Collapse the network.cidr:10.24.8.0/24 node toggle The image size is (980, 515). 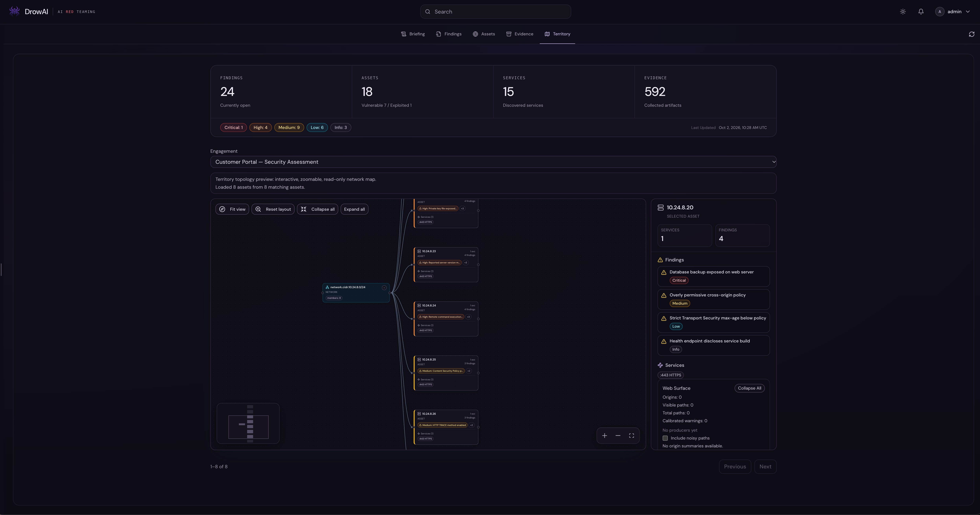[x=384, y=288]
